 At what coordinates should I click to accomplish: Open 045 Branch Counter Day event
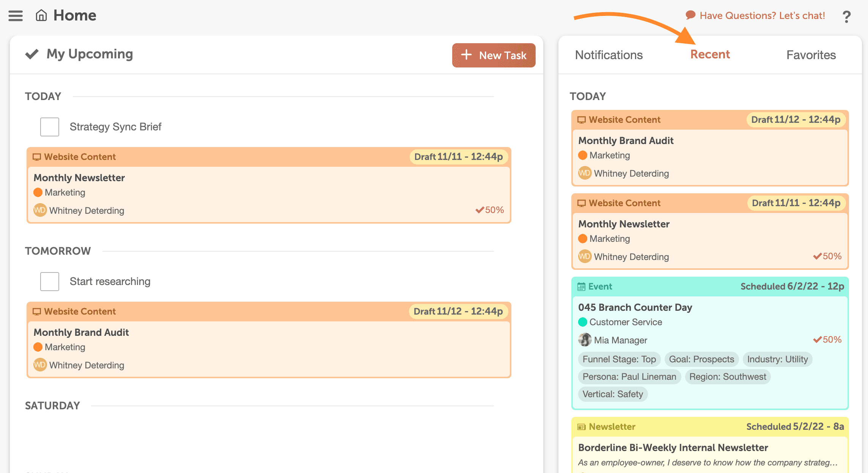tap(635, 307)
